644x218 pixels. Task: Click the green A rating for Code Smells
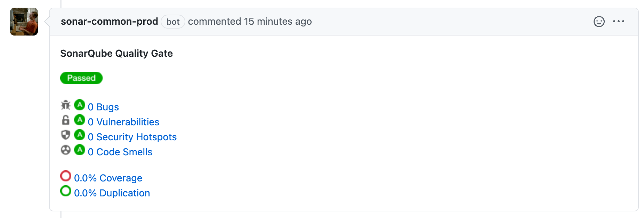(80, 150)
